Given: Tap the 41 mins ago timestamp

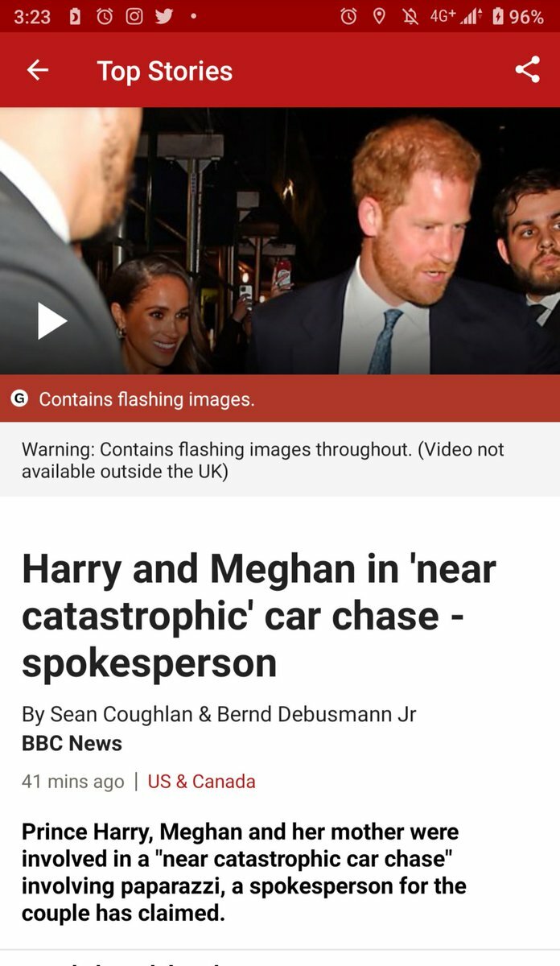Looking at the screenshot, I should click(x=73, y=782).
